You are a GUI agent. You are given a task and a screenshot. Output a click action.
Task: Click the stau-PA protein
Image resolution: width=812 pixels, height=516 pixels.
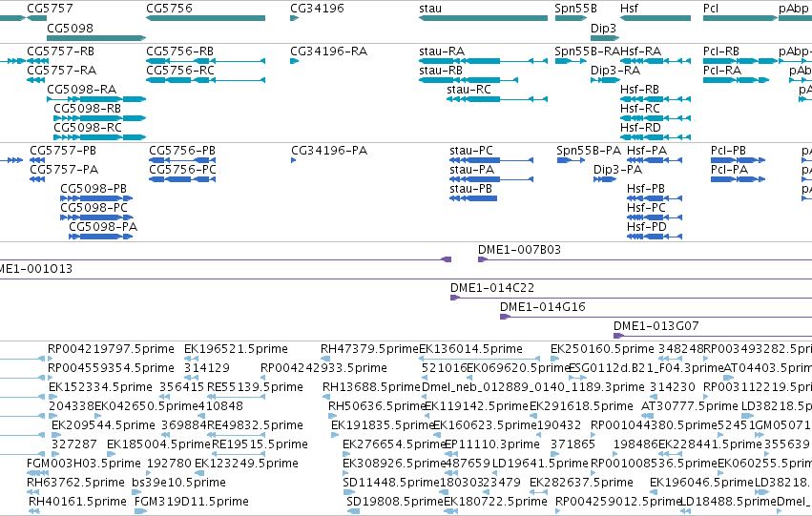pos(491,179)
